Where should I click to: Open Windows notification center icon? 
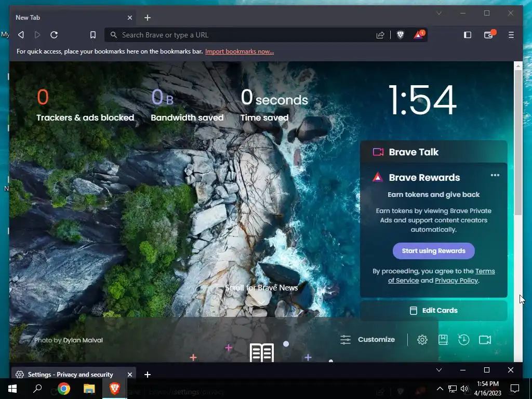point(515,389)
